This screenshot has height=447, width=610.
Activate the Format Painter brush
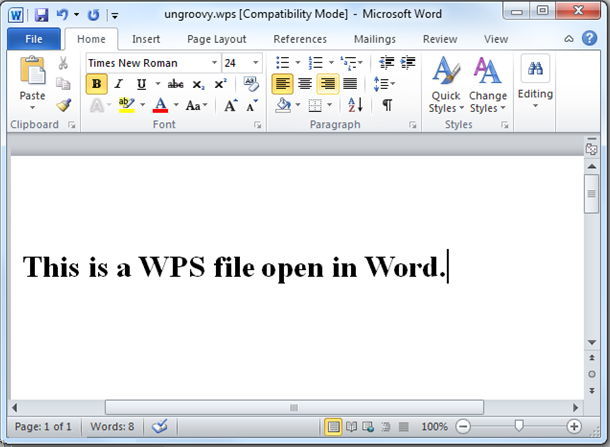pos(63,105)
